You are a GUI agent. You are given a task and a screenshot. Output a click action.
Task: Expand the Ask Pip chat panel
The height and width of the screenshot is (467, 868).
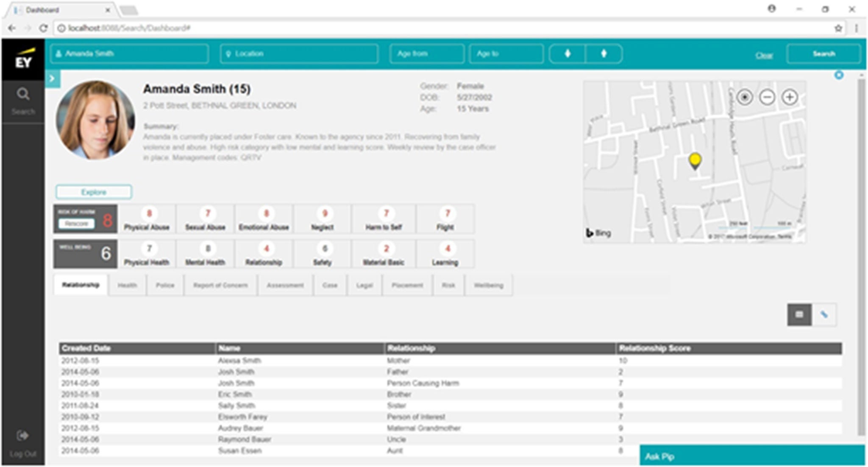[x=751, y=456]
